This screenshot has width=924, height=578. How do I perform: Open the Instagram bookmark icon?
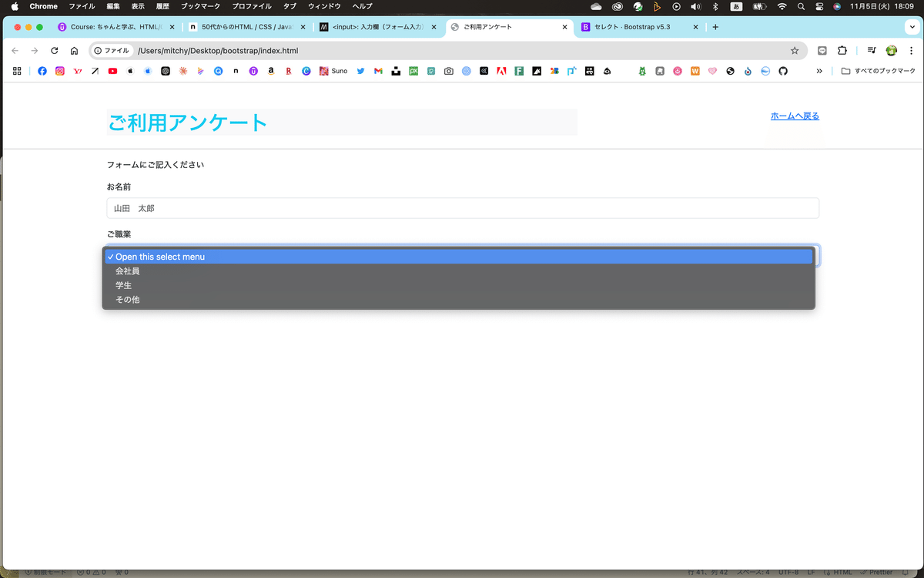tap(59, 71)
